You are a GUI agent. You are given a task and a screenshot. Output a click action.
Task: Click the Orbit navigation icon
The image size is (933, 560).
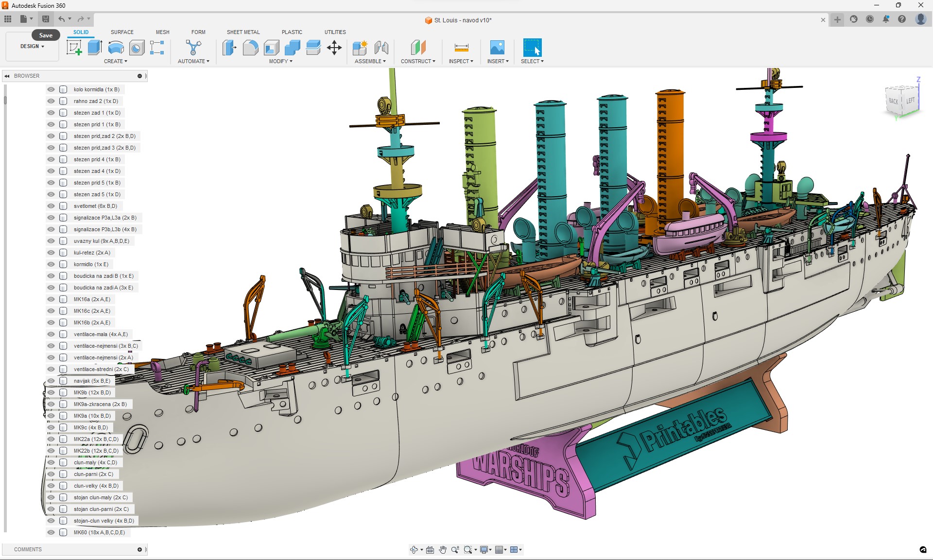pos(414,550)
